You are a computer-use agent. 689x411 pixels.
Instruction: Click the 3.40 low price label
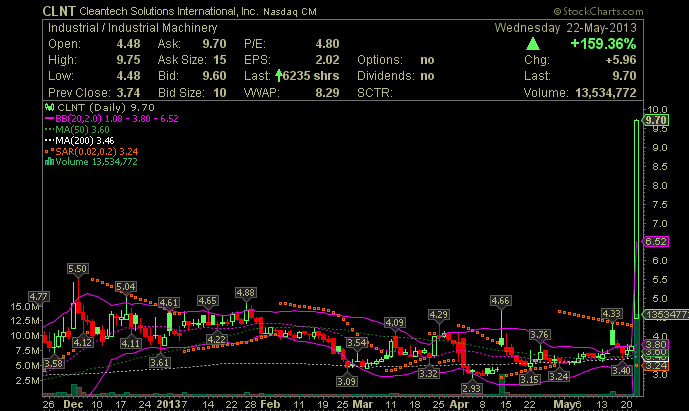(x=622, y=371)
